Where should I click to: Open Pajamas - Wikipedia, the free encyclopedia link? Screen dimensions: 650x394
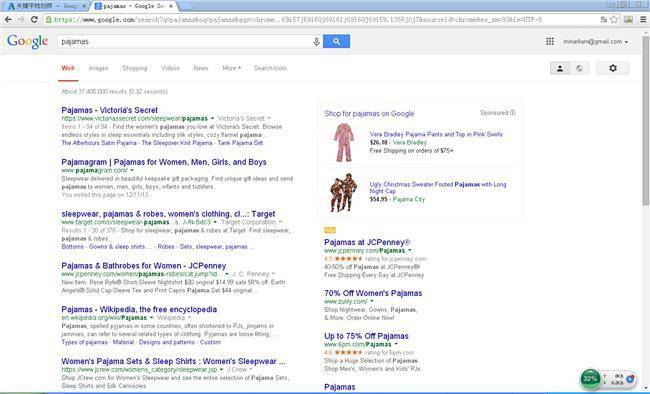139,309
